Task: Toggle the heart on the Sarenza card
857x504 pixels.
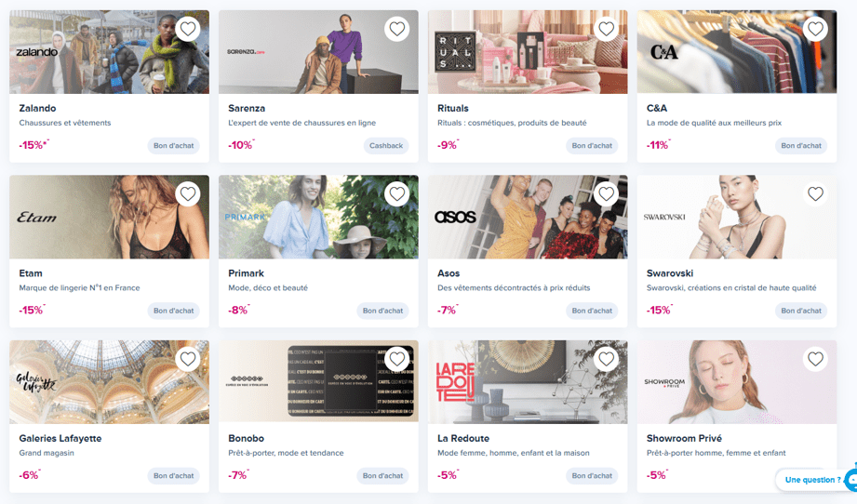Action: click(396, 29)
